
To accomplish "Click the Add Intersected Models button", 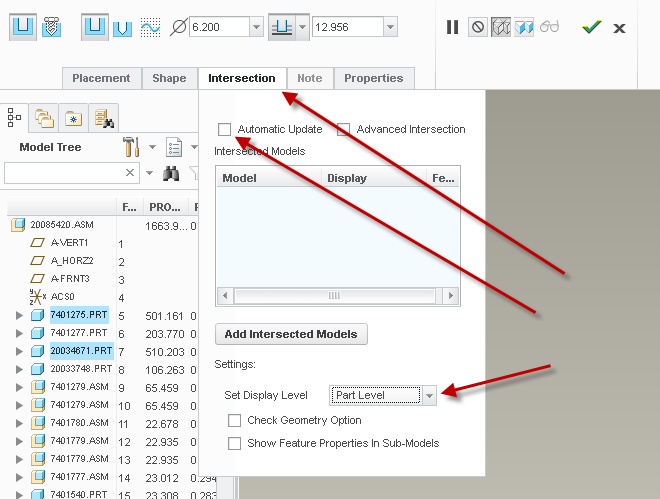I will 291,334.
